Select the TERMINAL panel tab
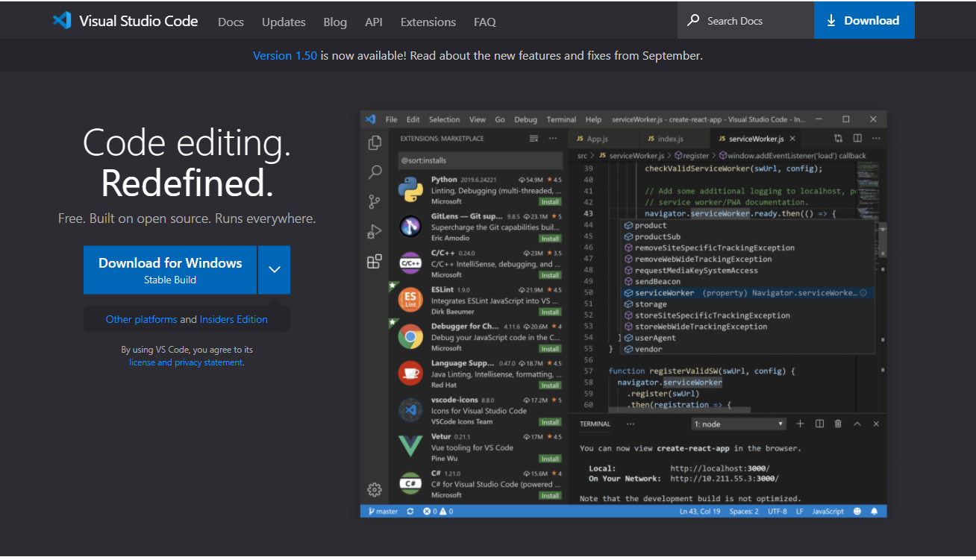The image size is (976, 560). pos(595,424)
